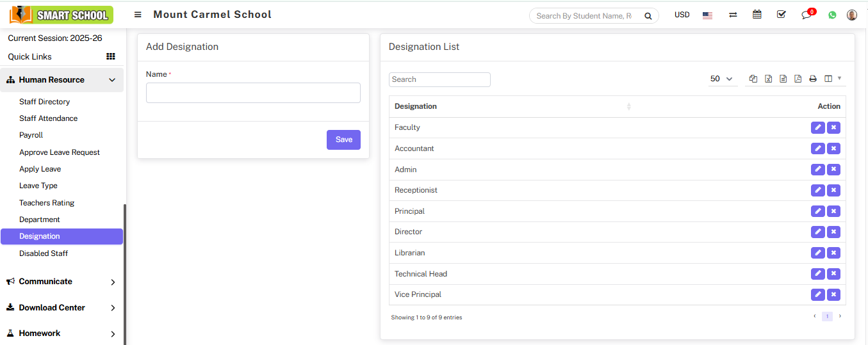Click the Save button

pos(343,140)
